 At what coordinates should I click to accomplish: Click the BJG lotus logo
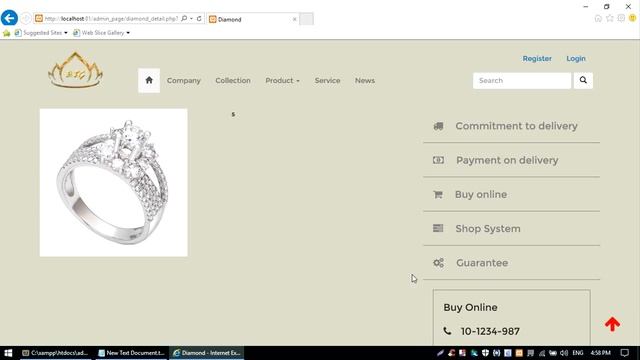point(76,70)
